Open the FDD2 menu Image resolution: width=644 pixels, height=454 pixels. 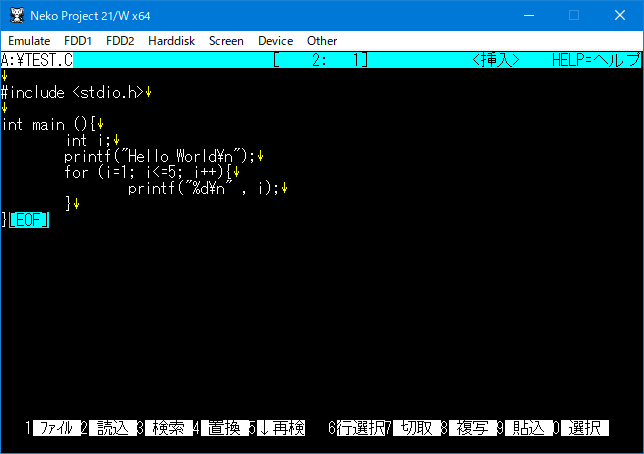click(120, 41)
